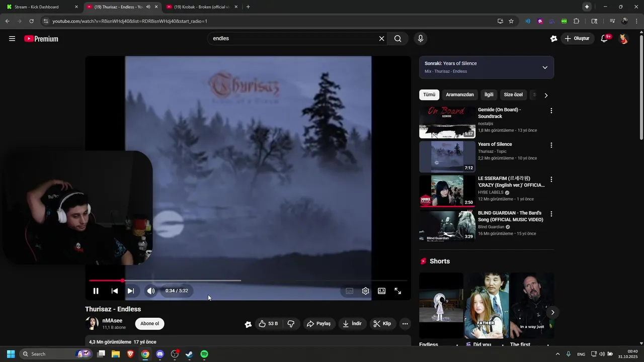The image size is (644, 362).
Task: Open more actions three-dot menu under video
Action: pyautogui.click(x=405, y=324)
